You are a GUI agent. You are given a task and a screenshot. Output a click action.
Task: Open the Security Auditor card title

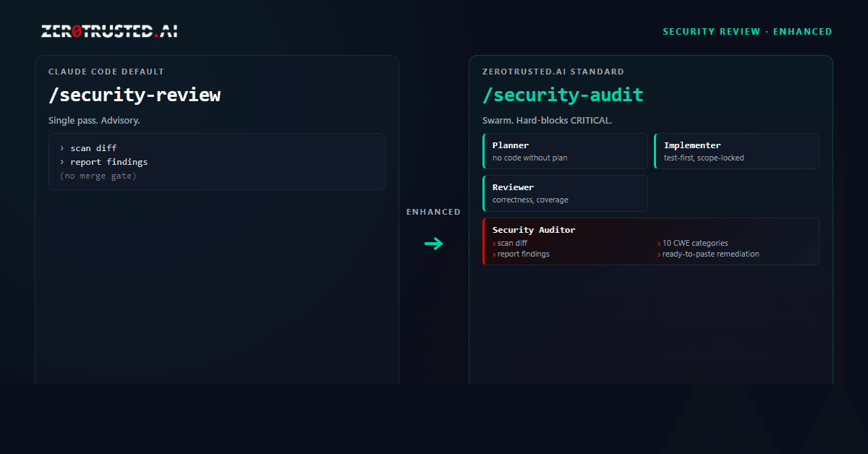[x=534, y=230]
